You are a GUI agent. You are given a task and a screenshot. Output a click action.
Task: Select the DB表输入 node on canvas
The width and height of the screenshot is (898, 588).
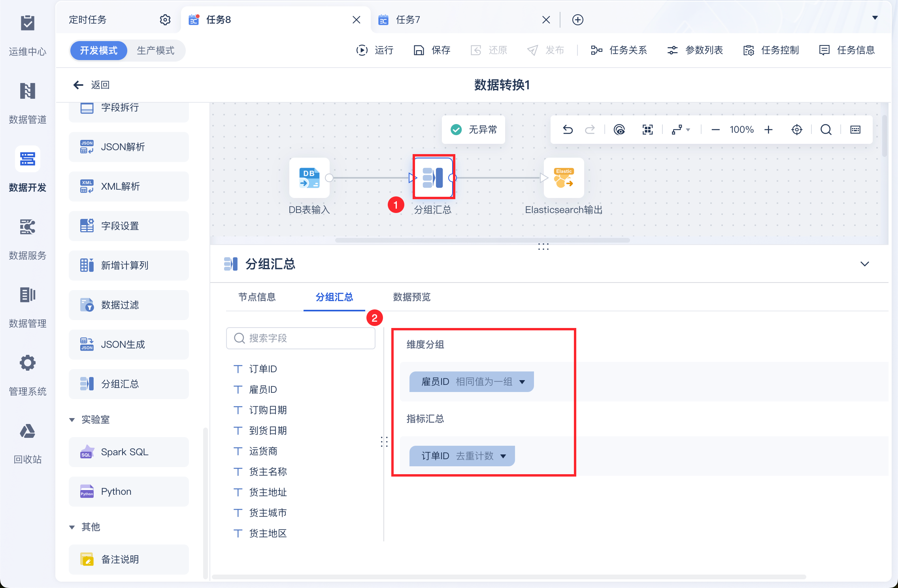309,178
